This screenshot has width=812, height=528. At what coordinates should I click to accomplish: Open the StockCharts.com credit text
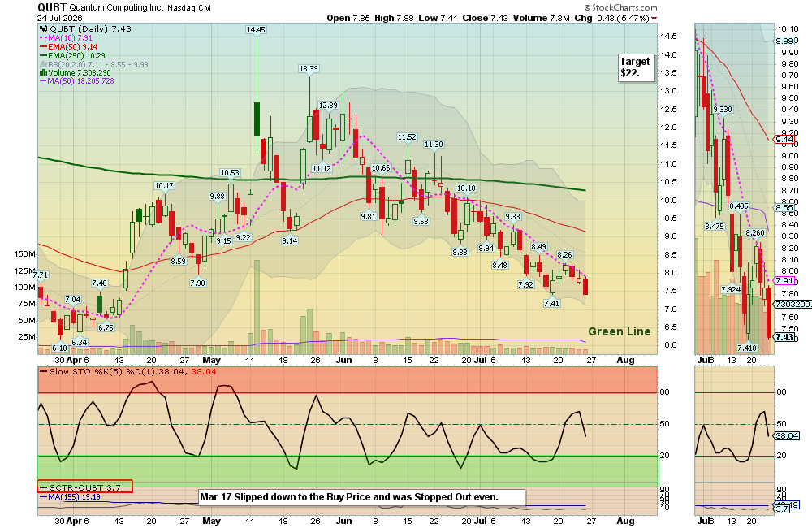click(620, 8)
